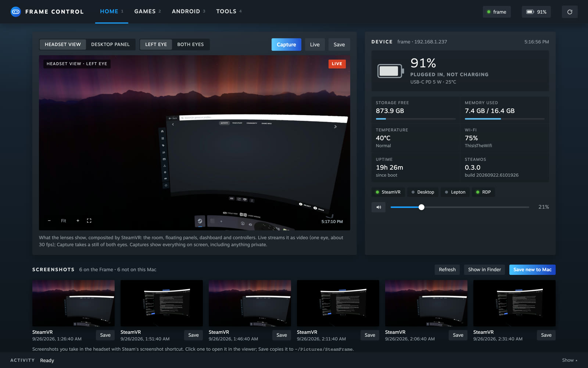This screenshot has height=368, width=588.
Task: Open the Android tab
Action: tap(189, 11)
